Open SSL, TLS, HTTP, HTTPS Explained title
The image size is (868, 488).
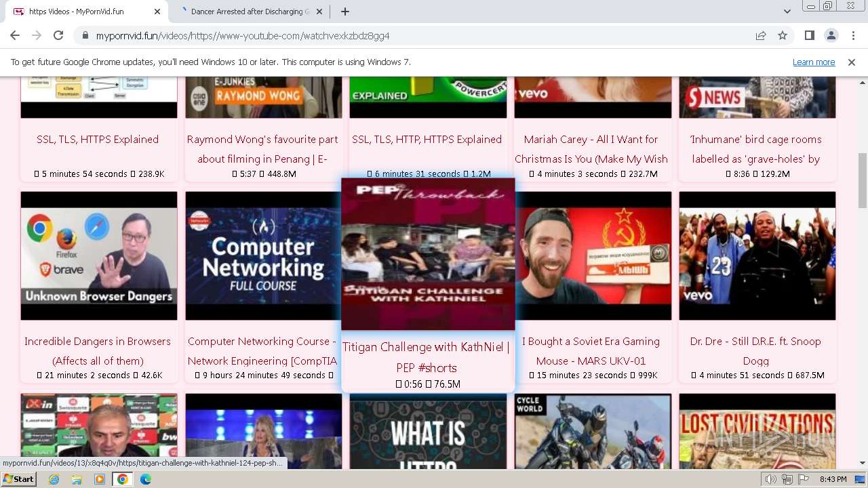[x=427, y=139]
